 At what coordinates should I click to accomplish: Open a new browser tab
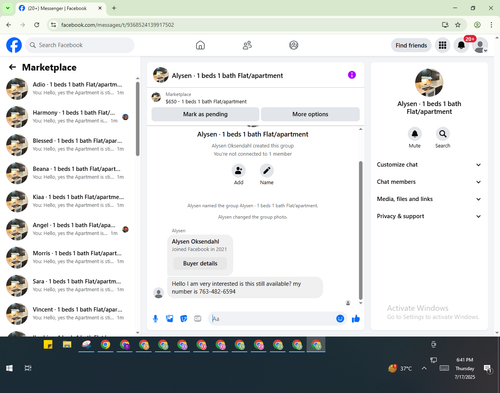[114, 8]
